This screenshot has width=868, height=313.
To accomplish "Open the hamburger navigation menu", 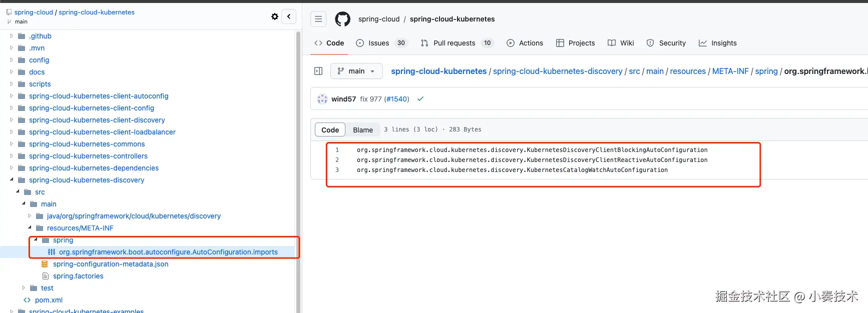I will 318,19.
